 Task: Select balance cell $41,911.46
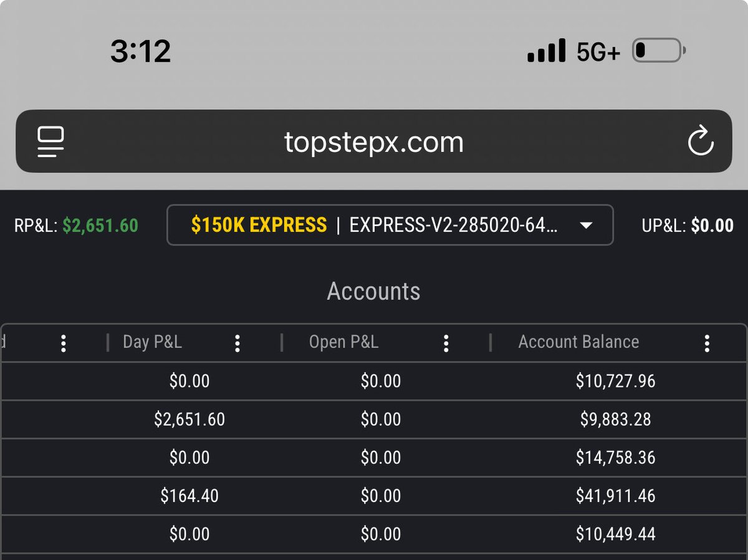coord(615,496)
